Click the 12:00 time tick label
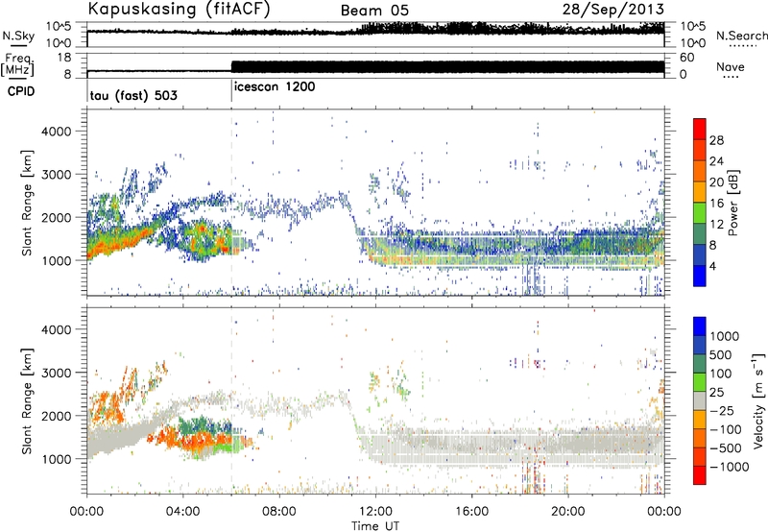This screenshot has width=768, height=532. coord(375,512)
